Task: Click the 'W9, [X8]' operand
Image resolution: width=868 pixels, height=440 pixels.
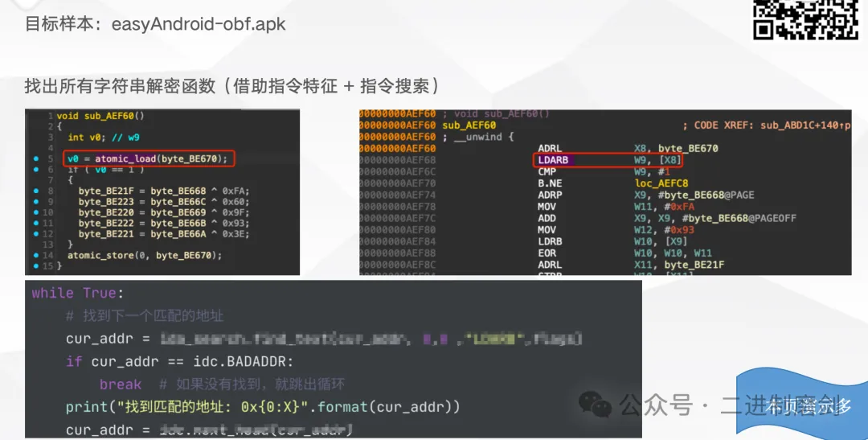Action: click(657, 160)
